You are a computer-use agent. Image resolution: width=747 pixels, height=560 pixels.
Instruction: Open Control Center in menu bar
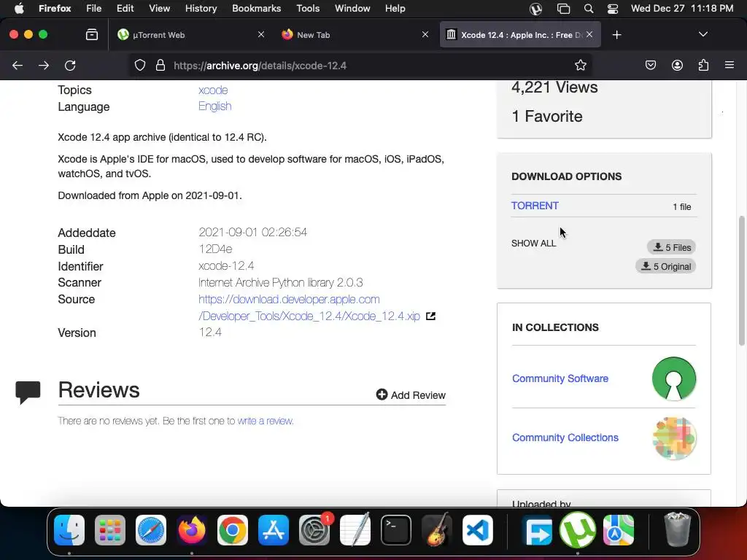point(613,9)
